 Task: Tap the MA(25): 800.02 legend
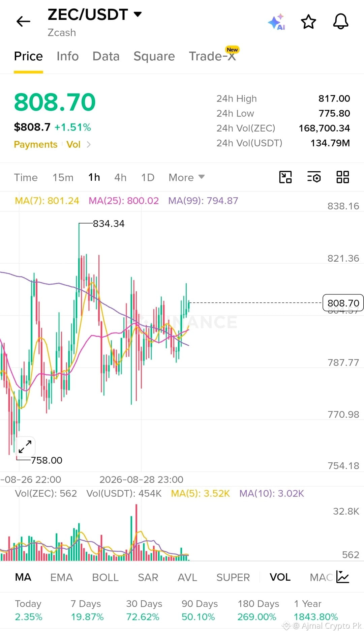point(124,201)
